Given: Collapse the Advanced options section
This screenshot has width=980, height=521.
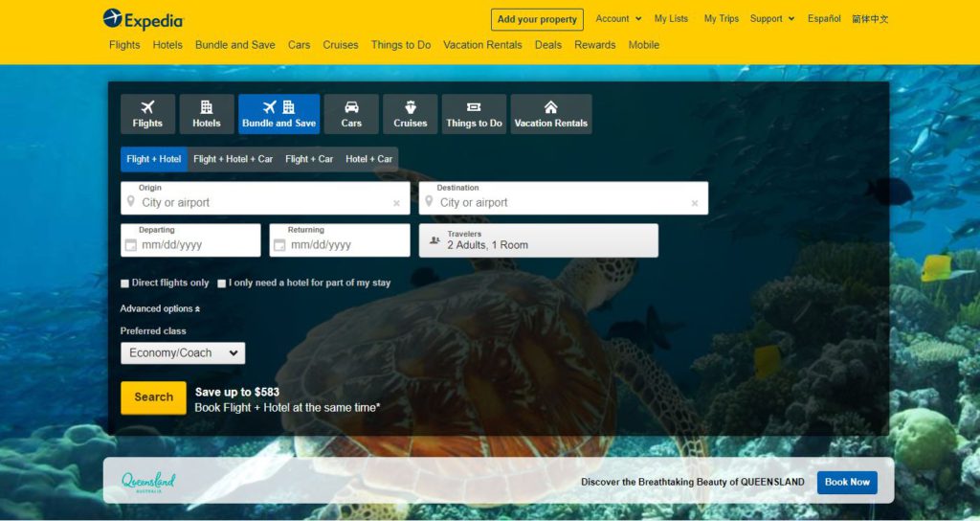Looking at the screenshot, I should (x=160, y=308).
